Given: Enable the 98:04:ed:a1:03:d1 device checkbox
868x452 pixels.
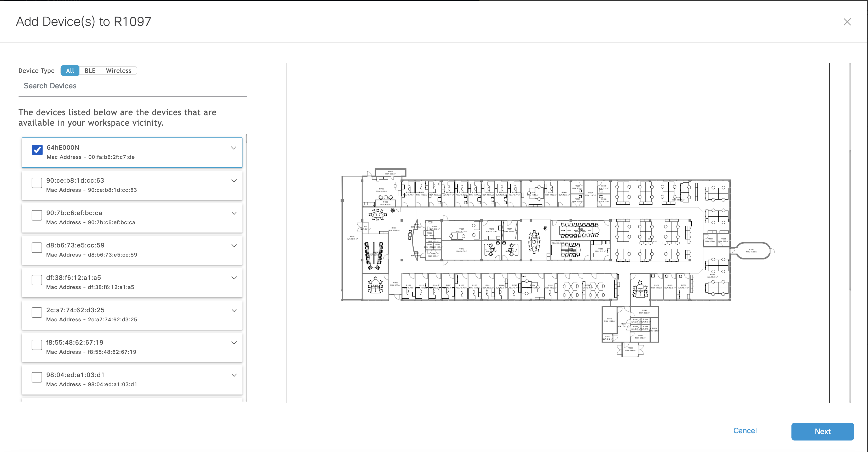Looking at the screenshot, I should (37, 377).
